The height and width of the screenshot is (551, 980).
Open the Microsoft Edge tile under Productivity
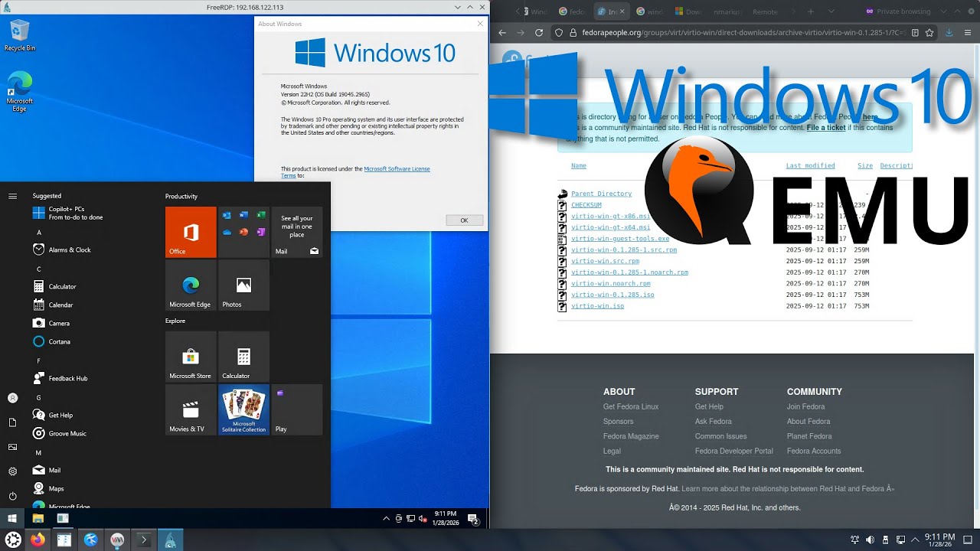click(x=191, y=285)
